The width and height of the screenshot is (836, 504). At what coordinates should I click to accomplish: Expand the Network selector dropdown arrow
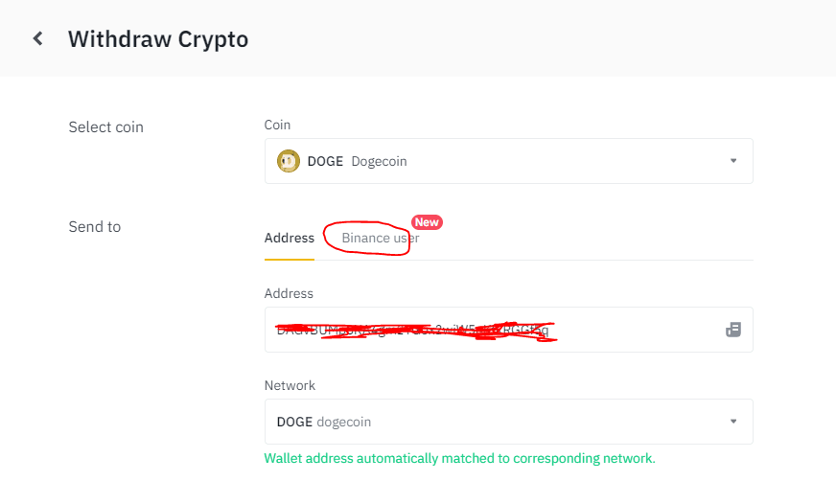point(733,422)
